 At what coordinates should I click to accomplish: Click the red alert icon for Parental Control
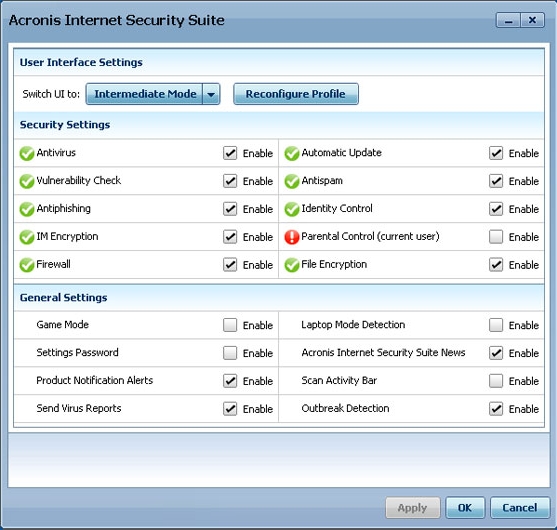coord(292,237)
